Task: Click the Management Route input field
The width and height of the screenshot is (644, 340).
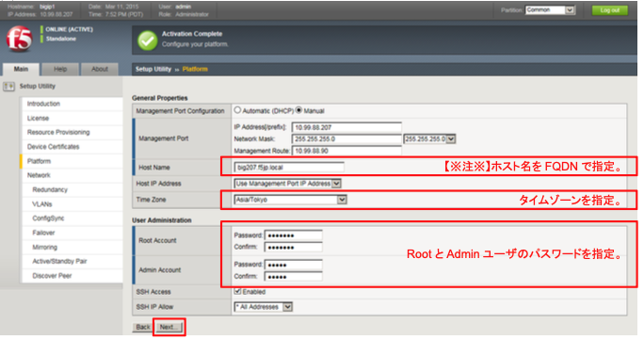Action: click(x=346, y=151)
